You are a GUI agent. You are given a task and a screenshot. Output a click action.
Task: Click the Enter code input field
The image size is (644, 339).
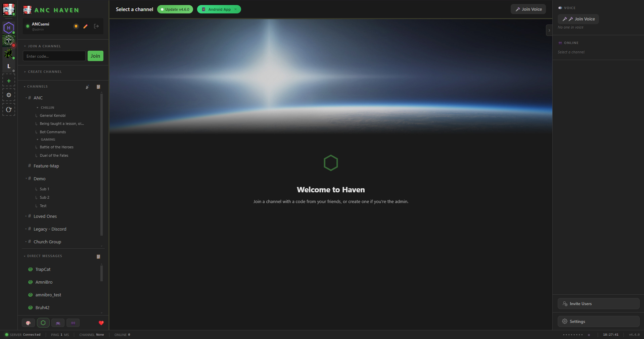(54, 56)
